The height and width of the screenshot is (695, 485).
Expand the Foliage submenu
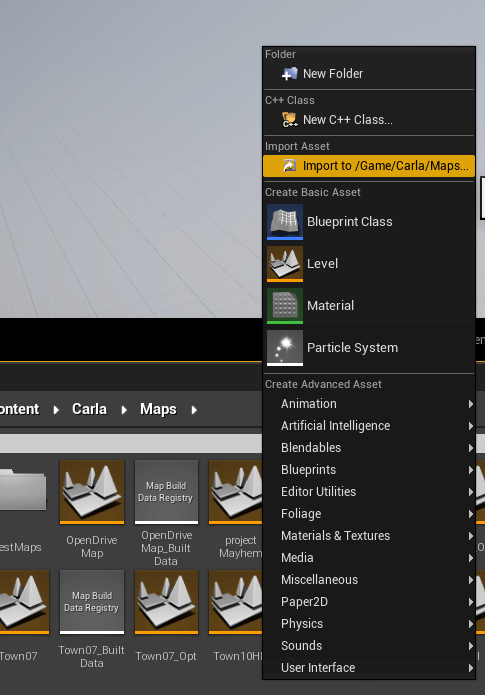coord(369,514)
